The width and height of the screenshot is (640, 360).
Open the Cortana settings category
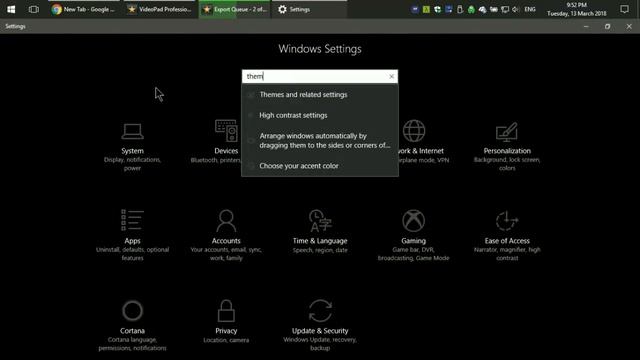tap(132, 326)
